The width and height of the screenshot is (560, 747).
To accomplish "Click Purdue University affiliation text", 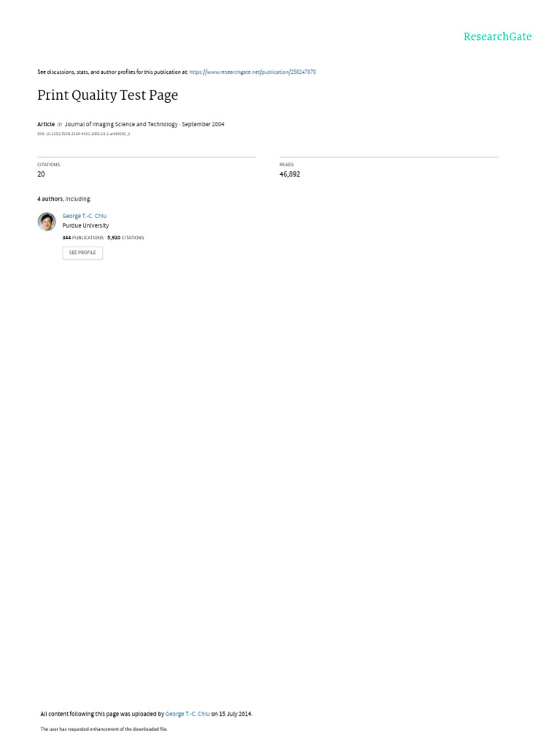I will [86, 225].
